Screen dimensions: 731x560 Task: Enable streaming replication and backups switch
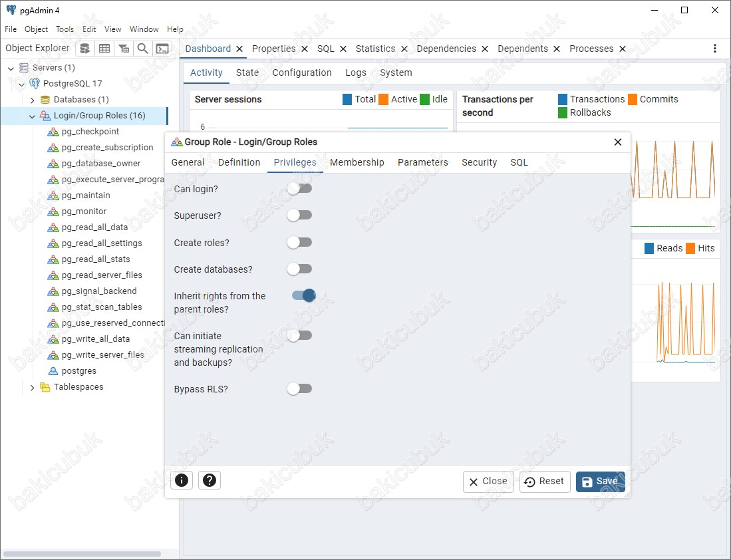click(299, 335)
